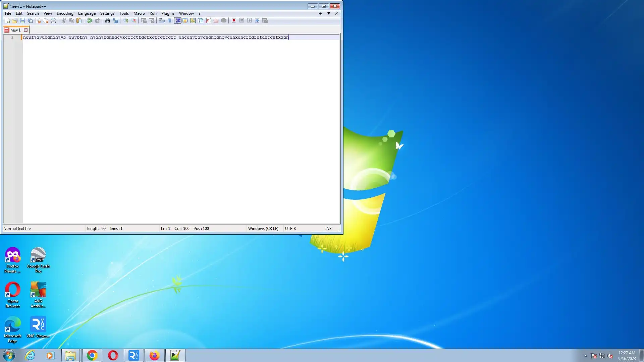Click Windows (CR LF) in the status bar

263,229
